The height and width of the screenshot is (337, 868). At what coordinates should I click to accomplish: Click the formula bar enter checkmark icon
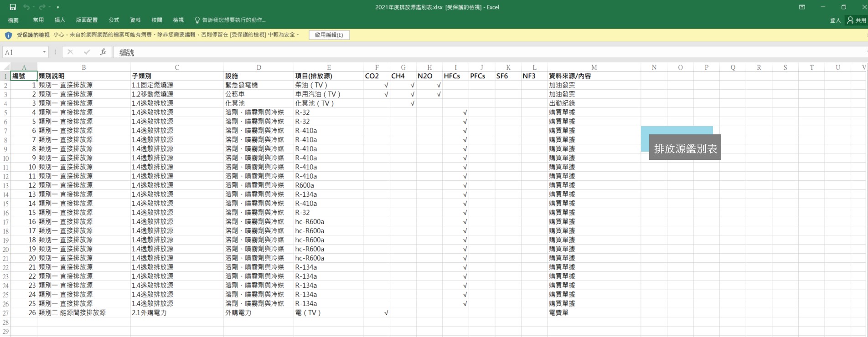(x=87, y=52)
